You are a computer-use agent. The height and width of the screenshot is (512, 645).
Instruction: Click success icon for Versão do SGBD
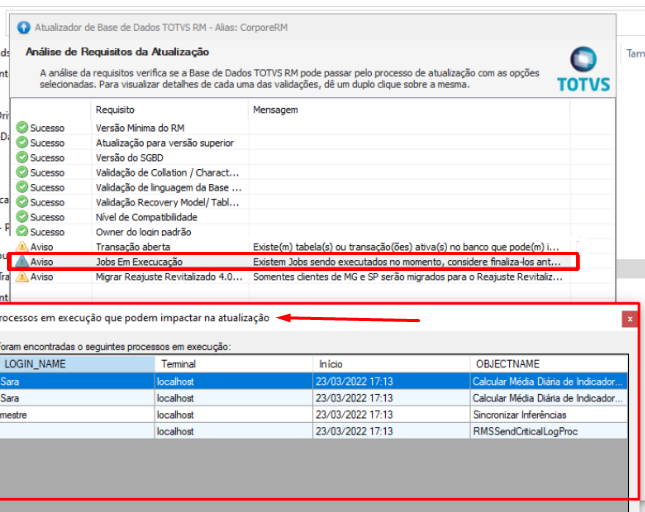22,157
